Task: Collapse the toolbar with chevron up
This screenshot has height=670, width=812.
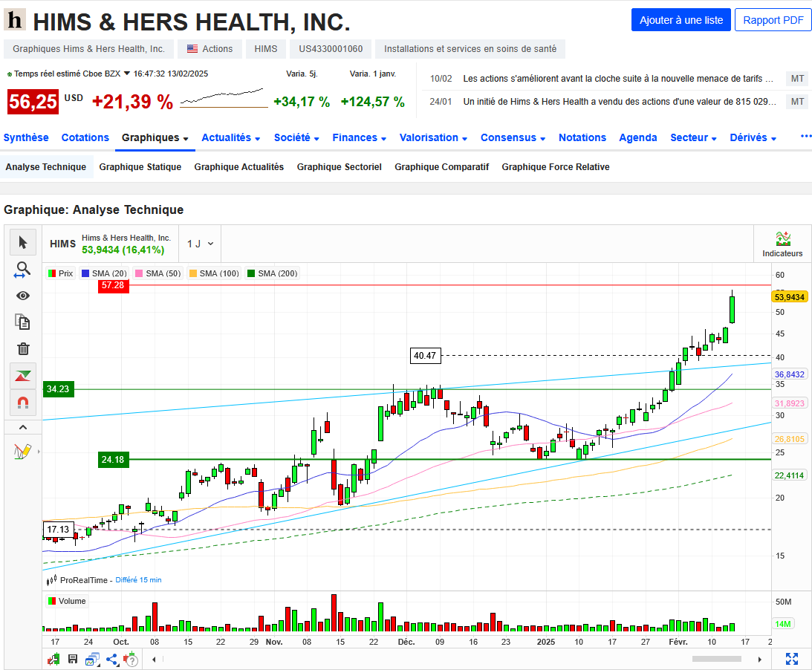Action: point(23,427)
